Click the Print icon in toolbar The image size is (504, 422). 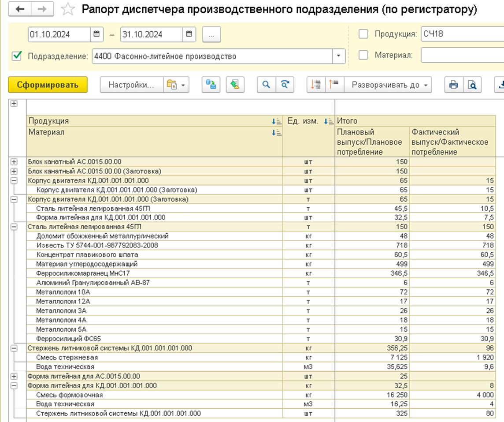[x=453, y=85]
